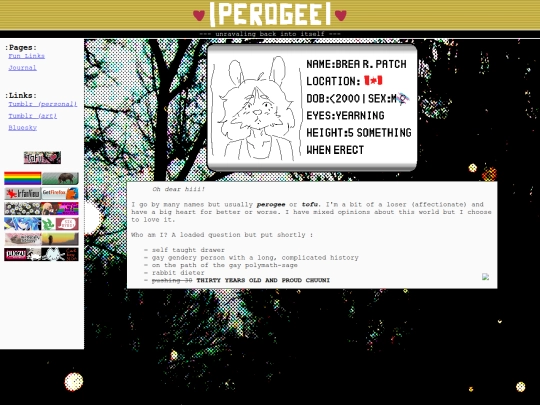Click 'THIRTY YEARS OLD AND PROUD CHUUNI' text

click(x=263, y=280)
